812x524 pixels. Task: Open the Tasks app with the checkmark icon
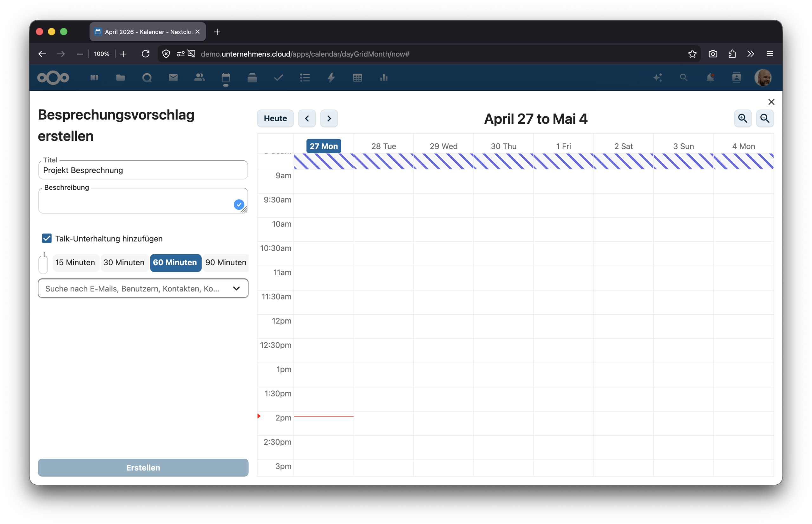coord(278,78)
